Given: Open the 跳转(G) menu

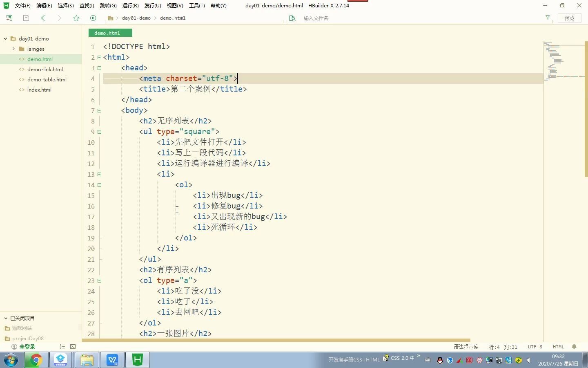Looking at the screenshot, I should pyautogui.click(x=108, y=6).
